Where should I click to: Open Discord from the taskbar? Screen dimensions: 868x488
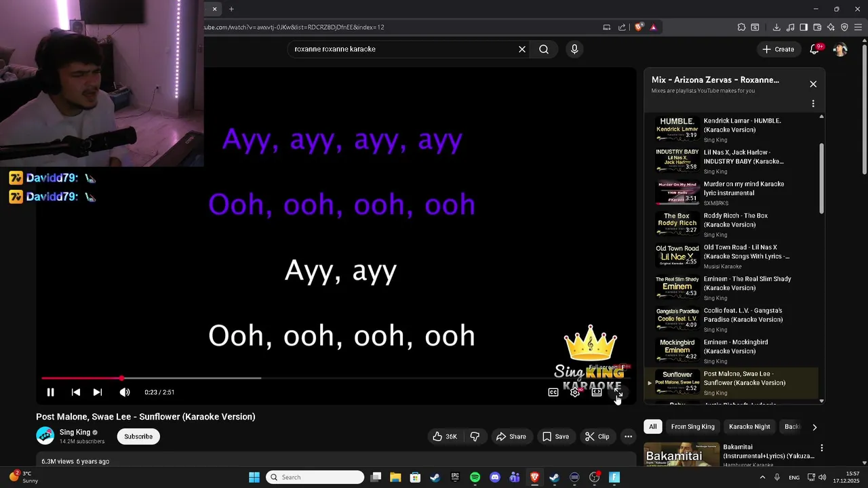click(x=495, y=477)
